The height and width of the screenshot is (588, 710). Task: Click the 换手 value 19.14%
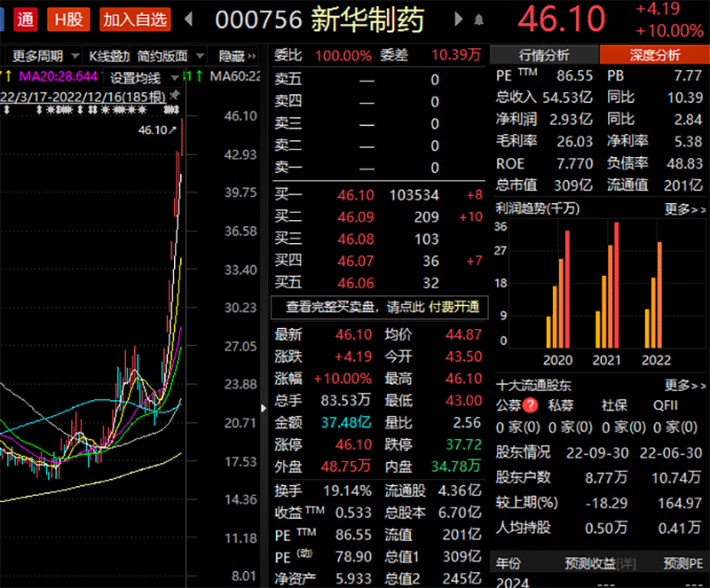click(x=347, y=490)
